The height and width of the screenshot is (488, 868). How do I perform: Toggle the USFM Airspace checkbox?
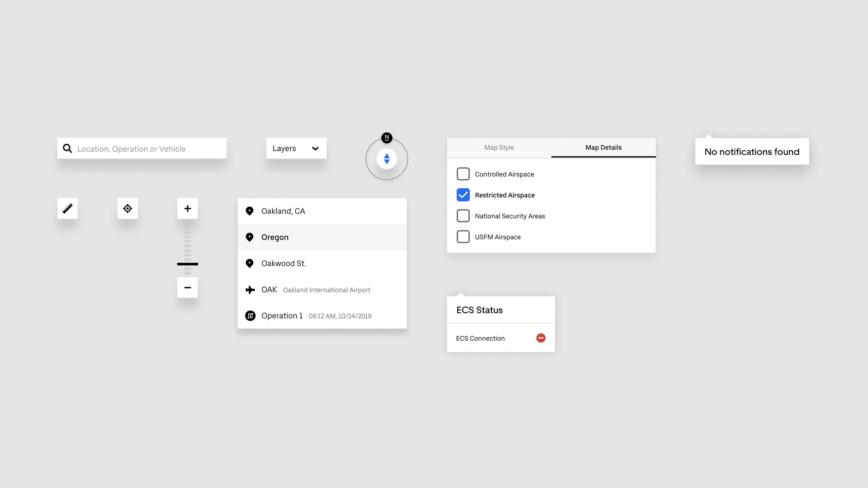pyautogui.click(x=463, y=237)
